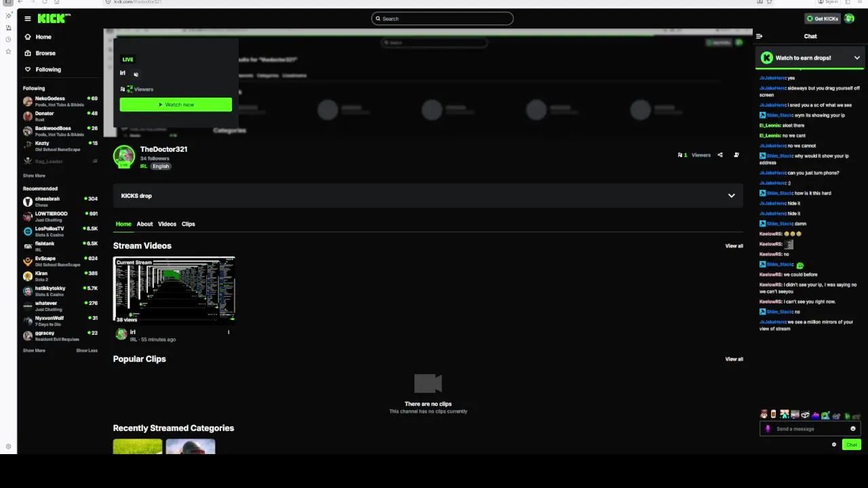Open qgracey recommended channel

click(x=60, y=335)
